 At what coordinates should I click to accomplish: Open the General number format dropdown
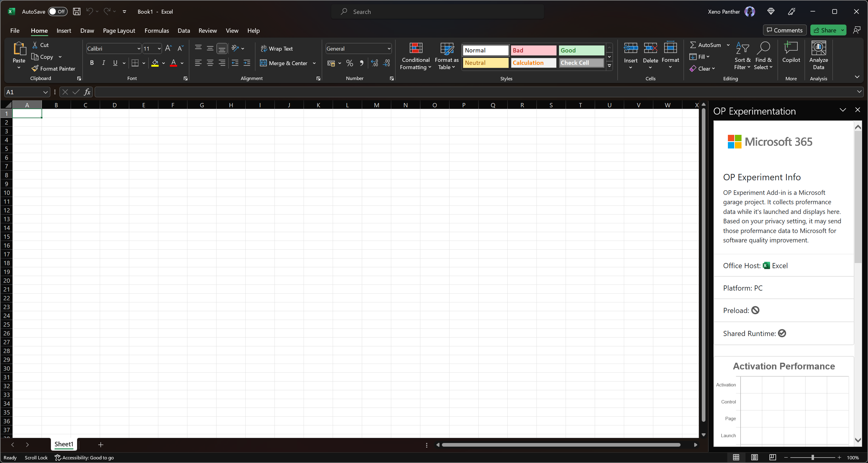click(x=389, y=48)
